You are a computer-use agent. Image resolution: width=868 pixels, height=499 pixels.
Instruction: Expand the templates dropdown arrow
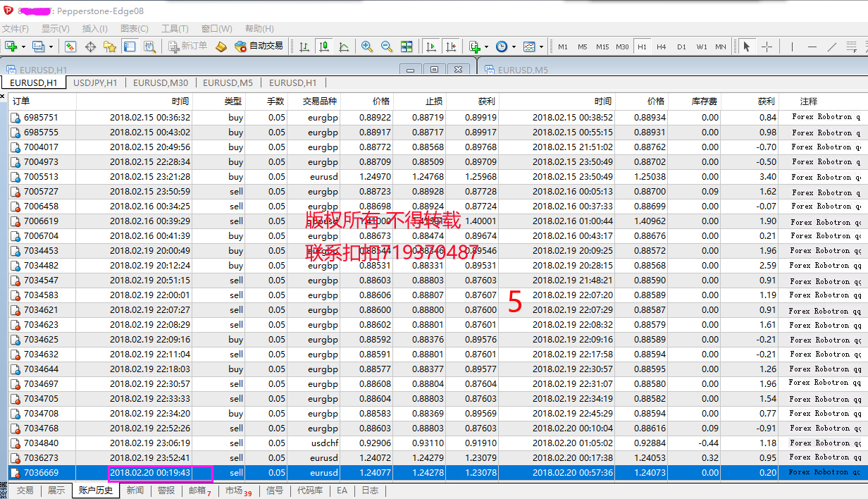541,47
